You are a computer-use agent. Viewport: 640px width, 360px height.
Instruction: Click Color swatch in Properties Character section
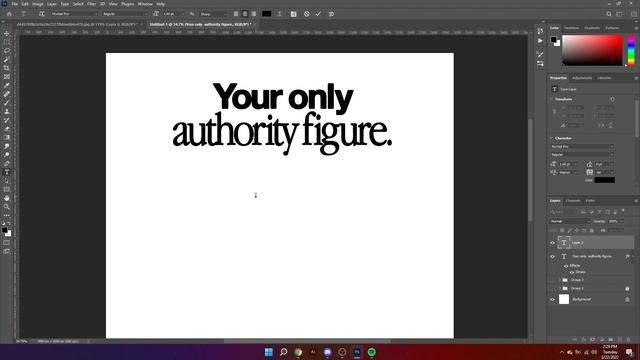[604, 180]
